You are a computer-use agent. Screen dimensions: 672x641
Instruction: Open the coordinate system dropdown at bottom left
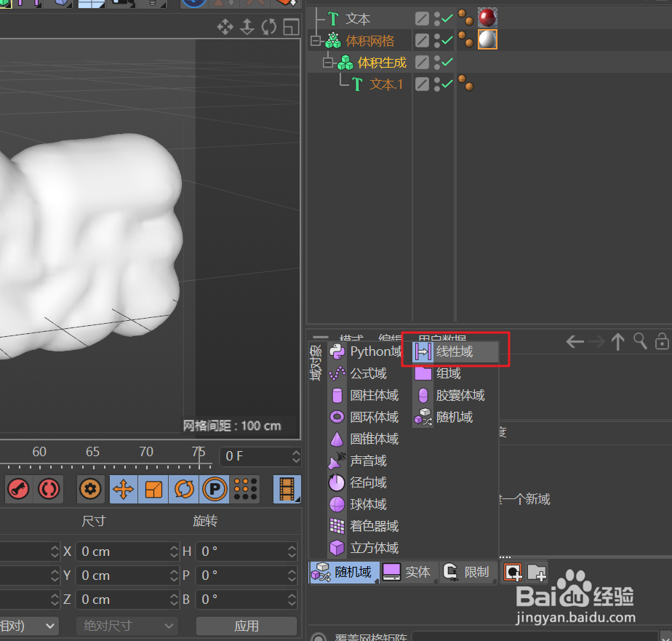pyautogui.click(x=28, y=625)
